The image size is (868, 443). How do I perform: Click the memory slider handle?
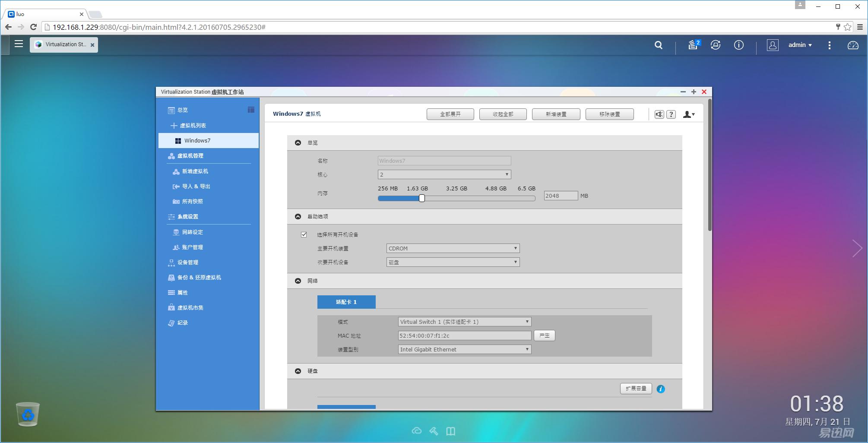tap(422, 198)
